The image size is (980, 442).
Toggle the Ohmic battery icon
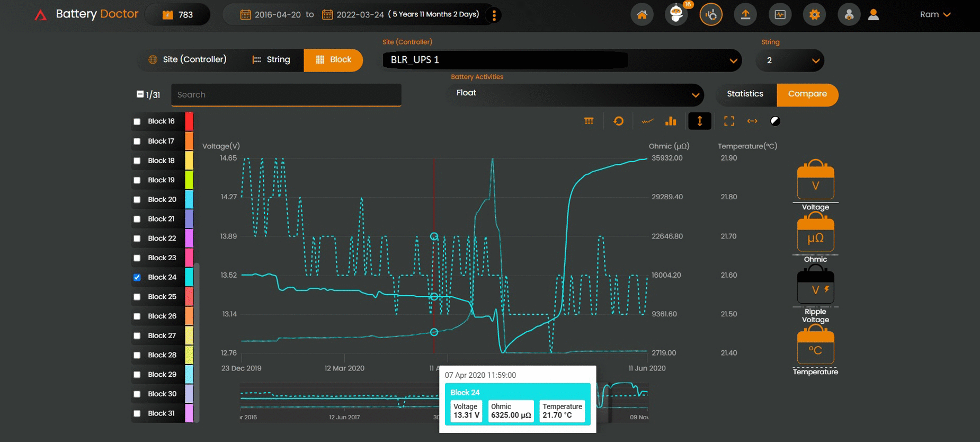(x=815, y=235)
